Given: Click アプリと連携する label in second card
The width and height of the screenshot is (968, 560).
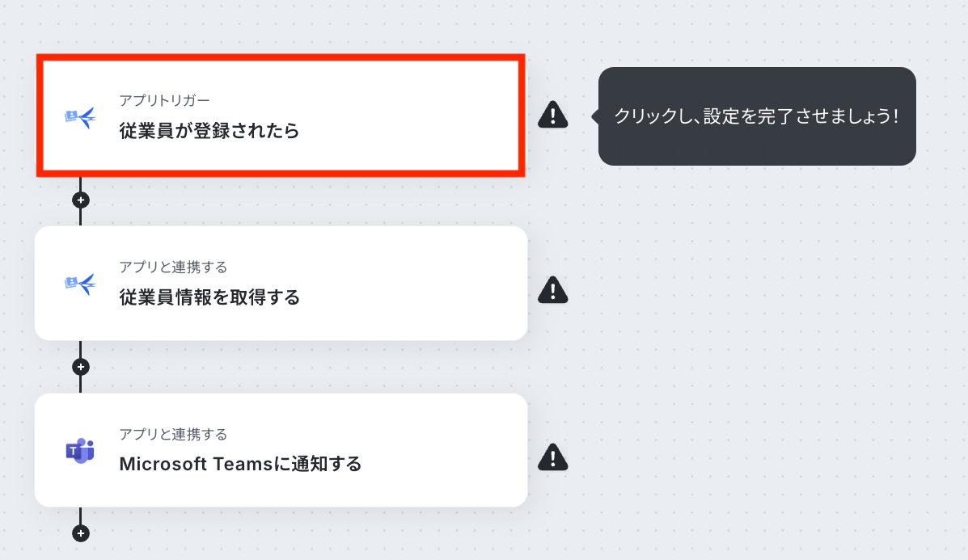Looking at the screenshot, I should [x=173, y=267].
